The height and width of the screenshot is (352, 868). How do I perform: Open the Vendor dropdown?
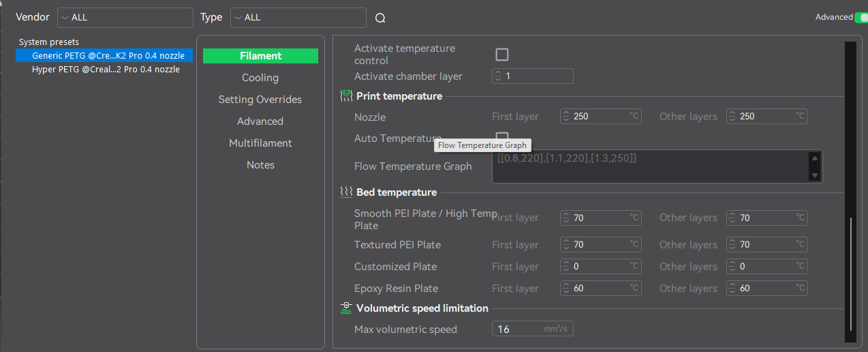pos(125,18)
